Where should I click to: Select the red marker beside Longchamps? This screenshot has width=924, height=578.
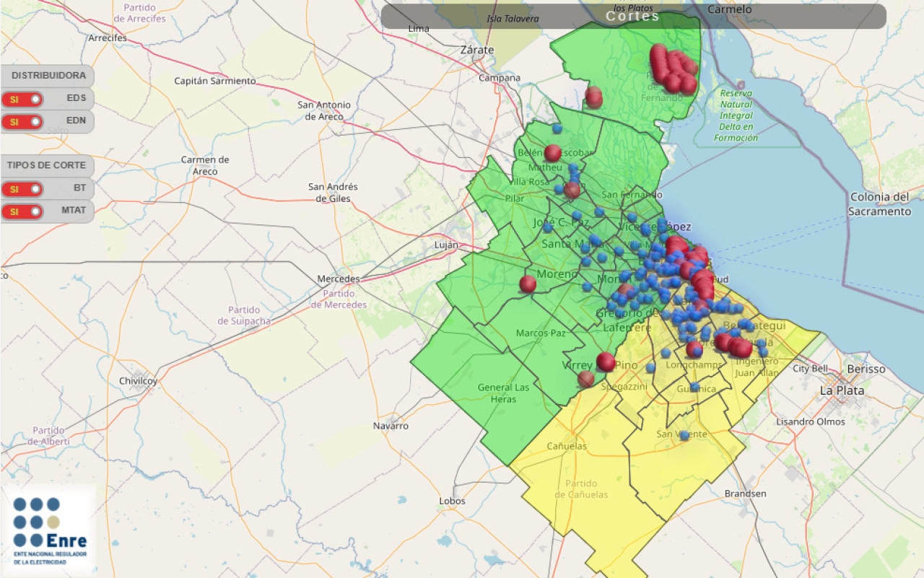pyautogui.click(x=694, y=350)
